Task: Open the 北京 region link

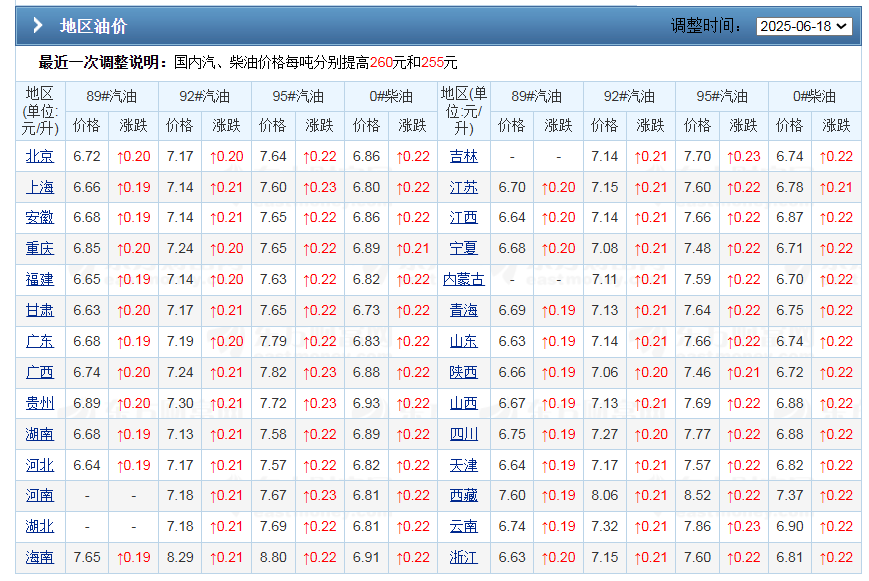Action: [x=40, y=156]
